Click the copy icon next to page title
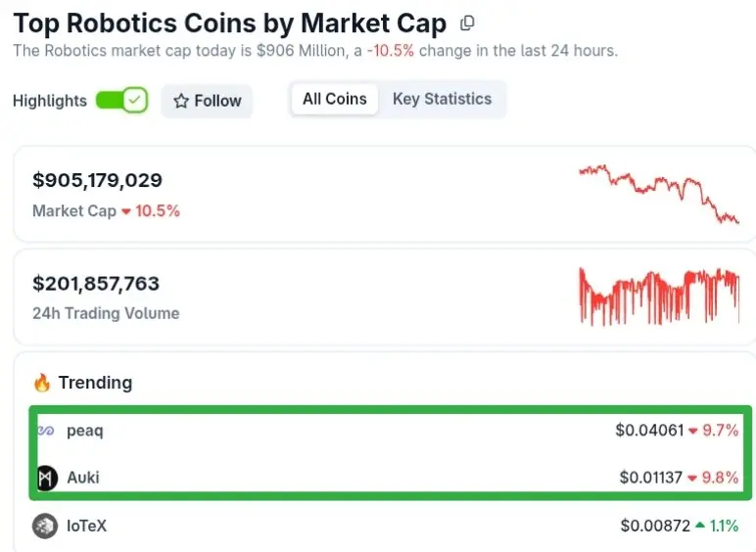 [x=467, y=23]
